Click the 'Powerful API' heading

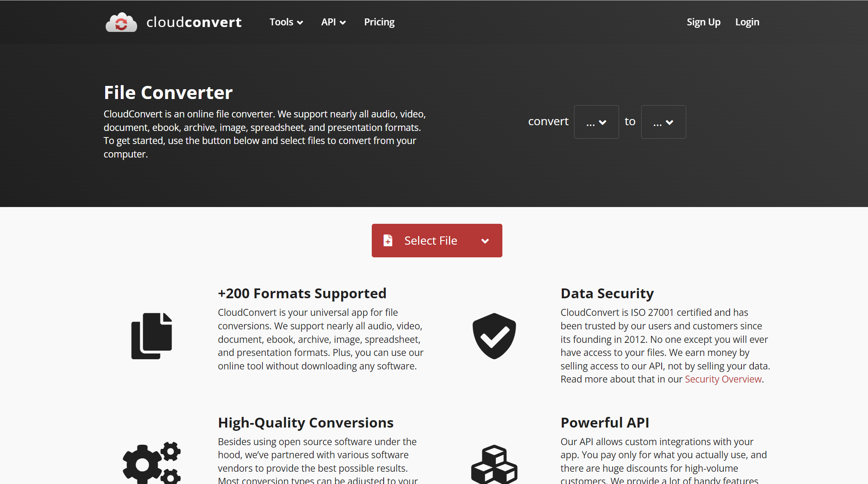[x=605, y=423]
